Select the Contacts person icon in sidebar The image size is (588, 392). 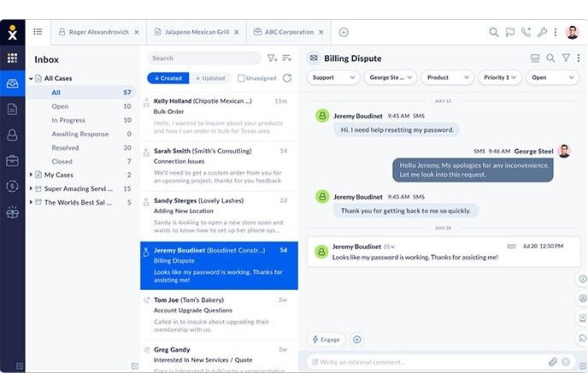[13, 135]
